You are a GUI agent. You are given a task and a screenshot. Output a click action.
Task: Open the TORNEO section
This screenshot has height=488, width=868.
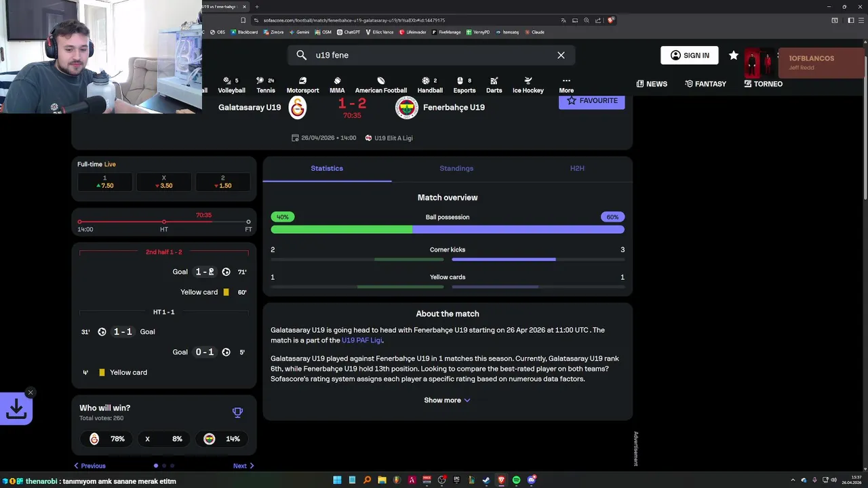pos(763,84)
